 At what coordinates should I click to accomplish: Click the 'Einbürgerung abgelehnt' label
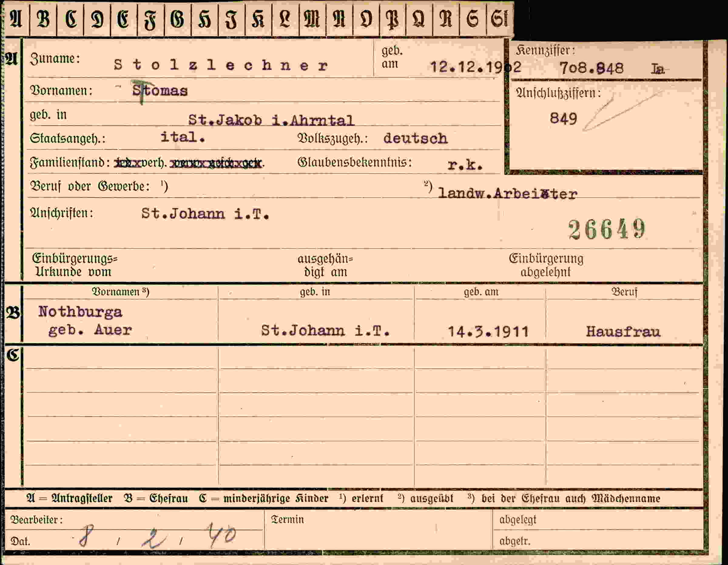[x=546, y=265]
